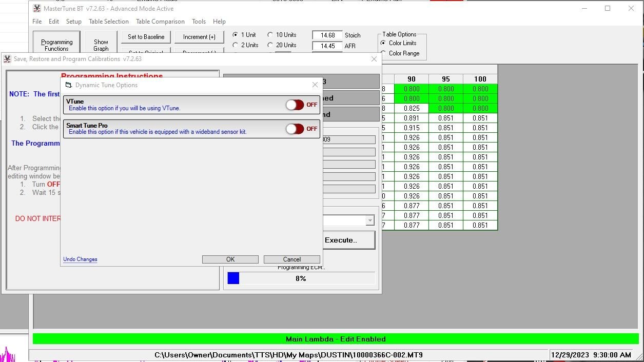644x362 pixels.
Task: Close the Dynamic Tune Options dialog
Action: pos(315,85)
